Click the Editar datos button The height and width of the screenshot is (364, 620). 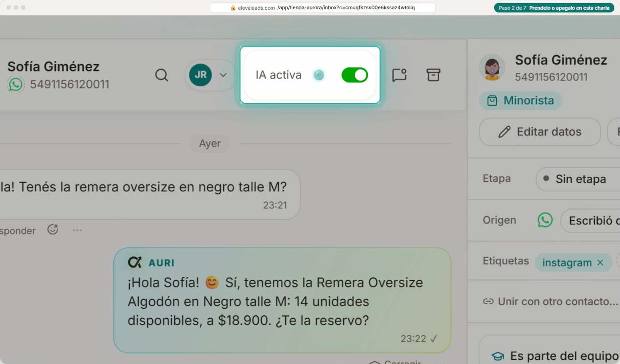click(540, 132)
